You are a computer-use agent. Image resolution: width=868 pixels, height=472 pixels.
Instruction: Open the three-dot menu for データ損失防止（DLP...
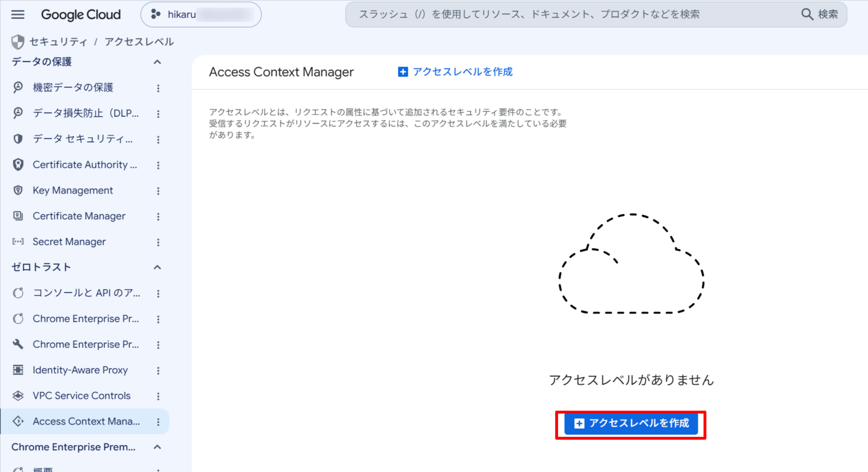[x=158, y=114]
